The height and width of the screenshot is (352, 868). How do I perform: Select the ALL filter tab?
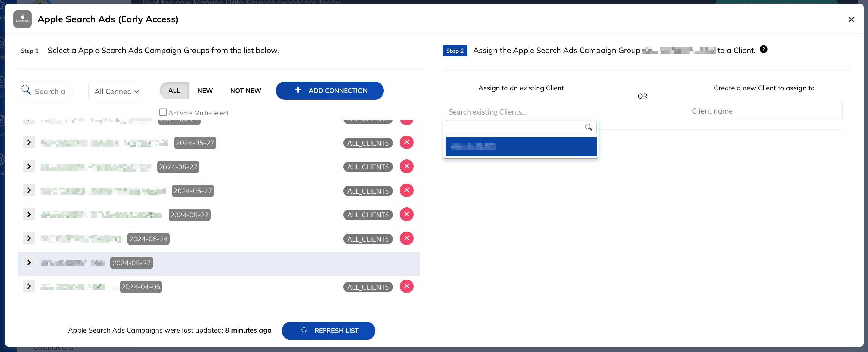coord(174,91)
